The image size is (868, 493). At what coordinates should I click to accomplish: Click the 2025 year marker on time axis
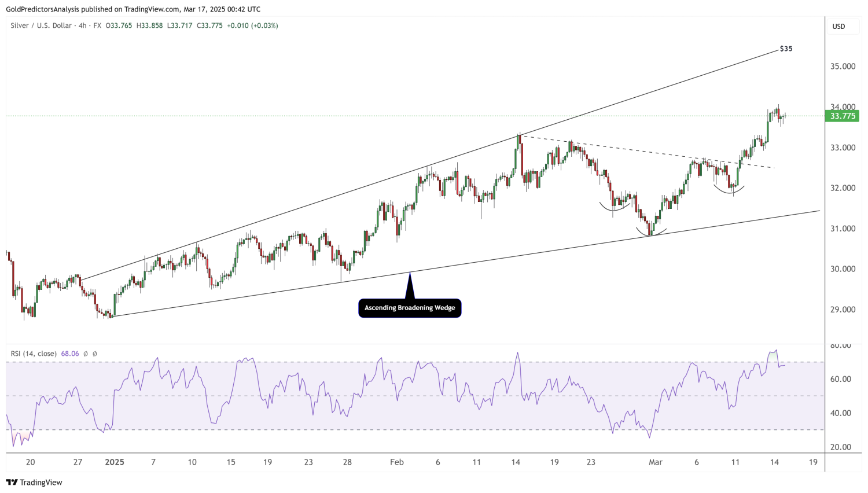pyautogui.click(x=115, y=462)
